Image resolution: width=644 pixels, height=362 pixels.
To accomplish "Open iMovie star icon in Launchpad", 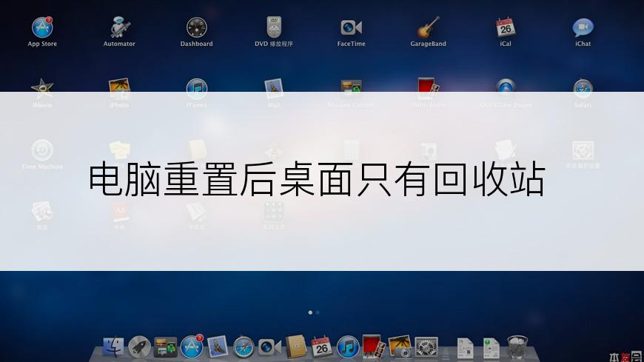I will 42,88.
